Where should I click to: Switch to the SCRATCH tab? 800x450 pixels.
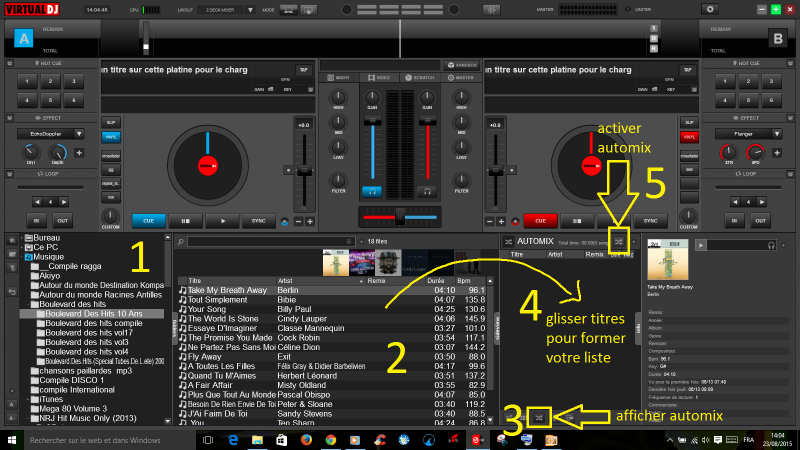(x=419, y=78)
